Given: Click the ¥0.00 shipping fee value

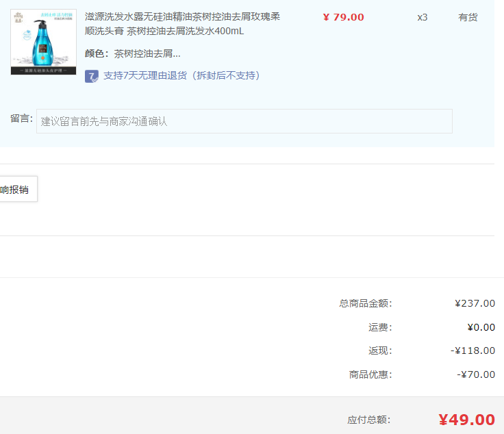Looking at the screenshot, I should click(481, 327).
